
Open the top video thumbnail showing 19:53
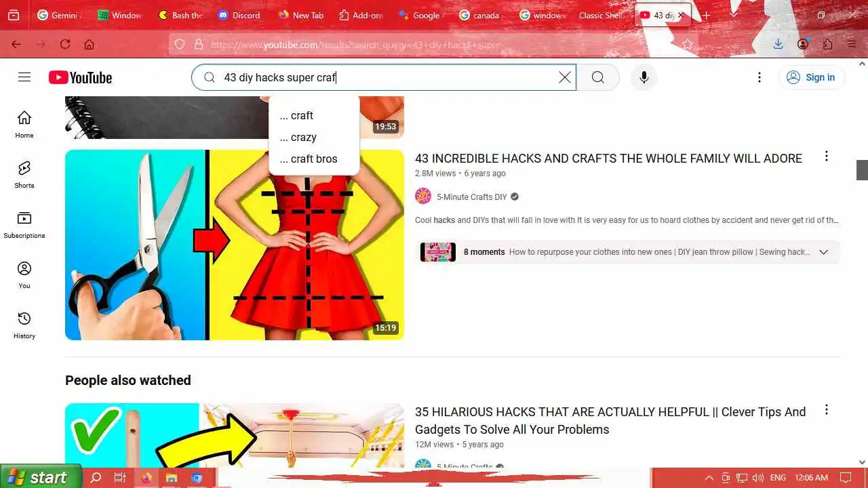click(x=235, y=117)
